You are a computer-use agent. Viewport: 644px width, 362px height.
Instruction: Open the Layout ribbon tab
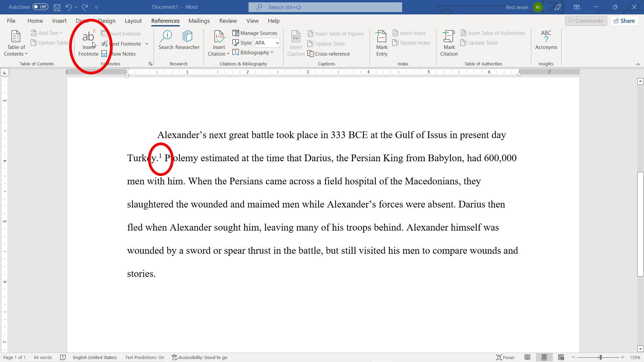[133, 21]
